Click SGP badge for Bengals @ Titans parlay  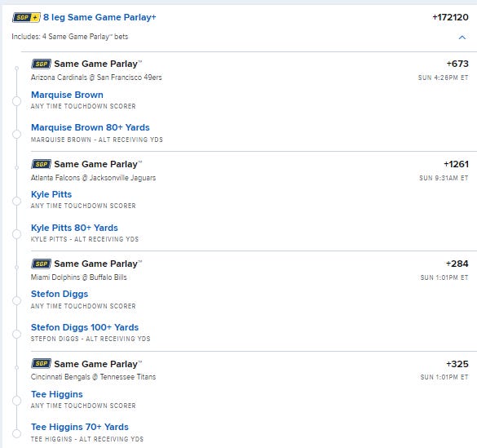(x=41, y=363)
